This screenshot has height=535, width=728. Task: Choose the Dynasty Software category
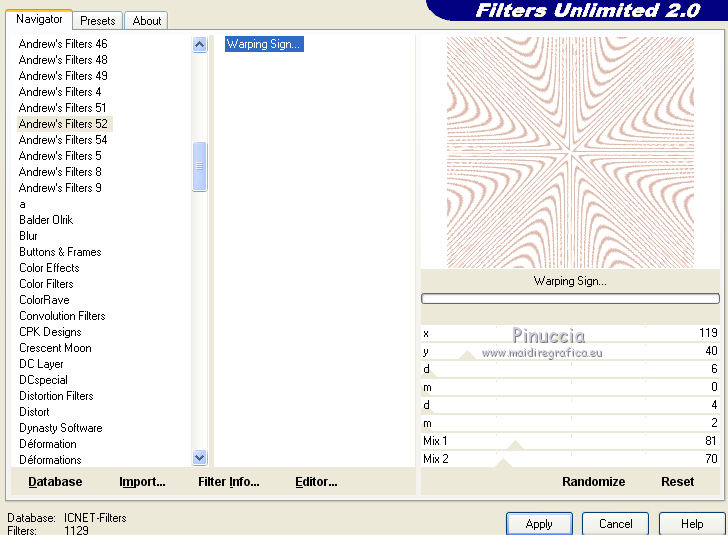coord(61,428)
